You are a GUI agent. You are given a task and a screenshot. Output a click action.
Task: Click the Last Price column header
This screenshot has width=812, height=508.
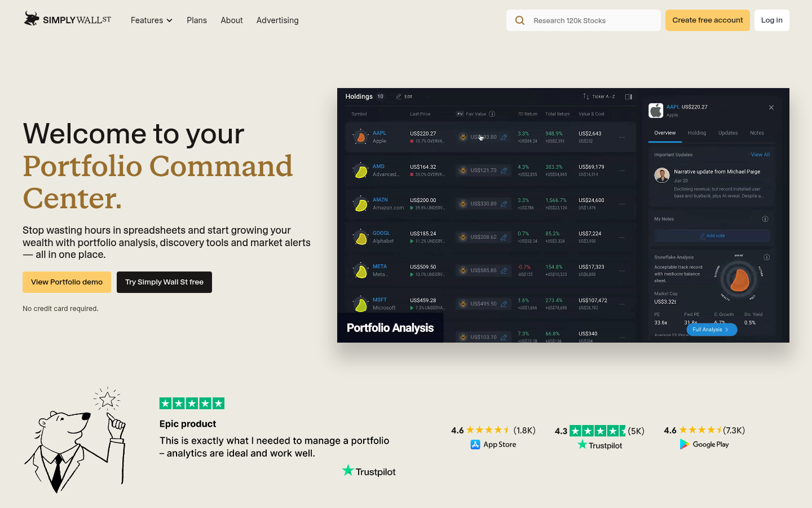[x=420, y=114]
